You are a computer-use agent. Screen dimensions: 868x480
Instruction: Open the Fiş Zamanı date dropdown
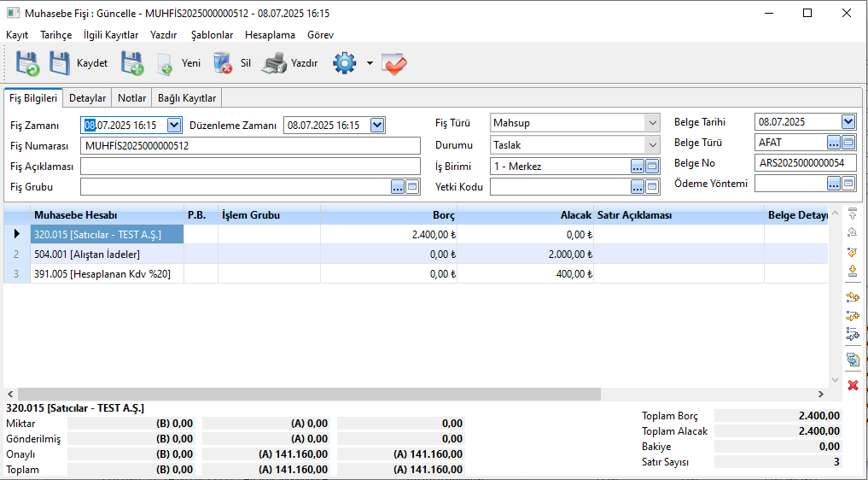[174, 126]
